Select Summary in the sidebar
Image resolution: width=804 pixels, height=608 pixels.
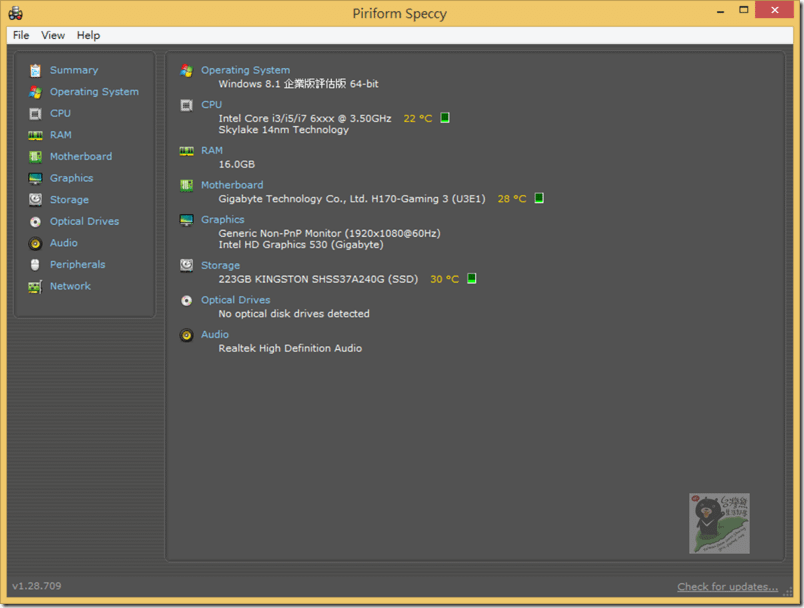[74, 70]
